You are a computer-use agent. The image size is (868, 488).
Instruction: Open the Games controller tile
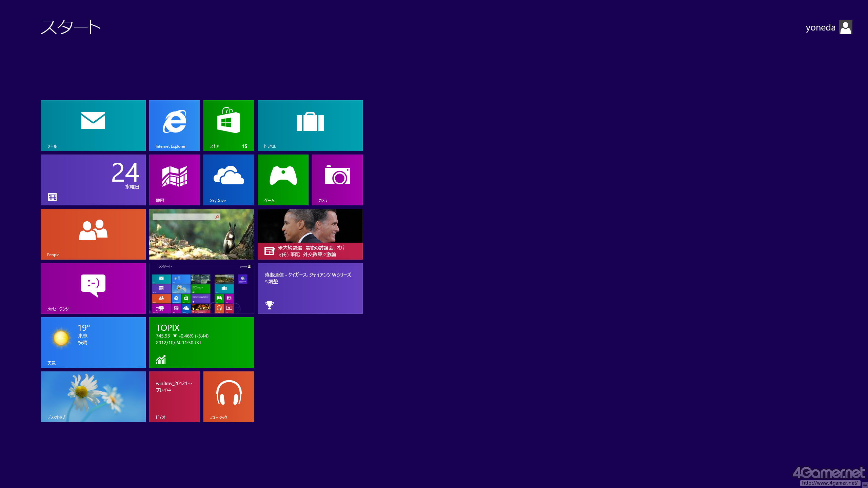(283, 180)
